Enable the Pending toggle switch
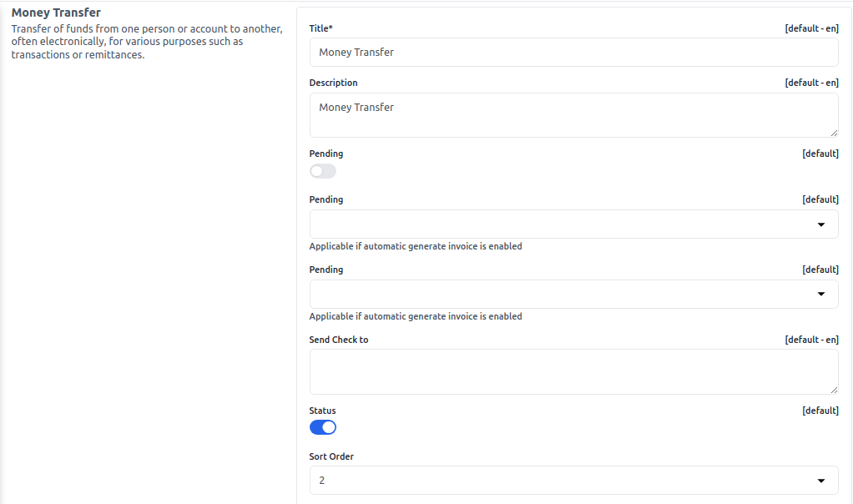This screenshot has height=504, width=853. tap(323, 171)
